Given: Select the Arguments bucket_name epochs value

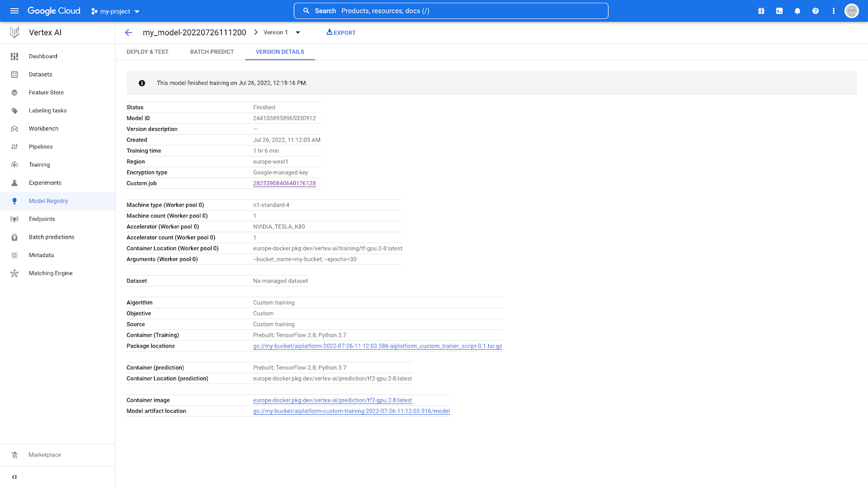Looking at the screenshot, I should pos(305,259).
